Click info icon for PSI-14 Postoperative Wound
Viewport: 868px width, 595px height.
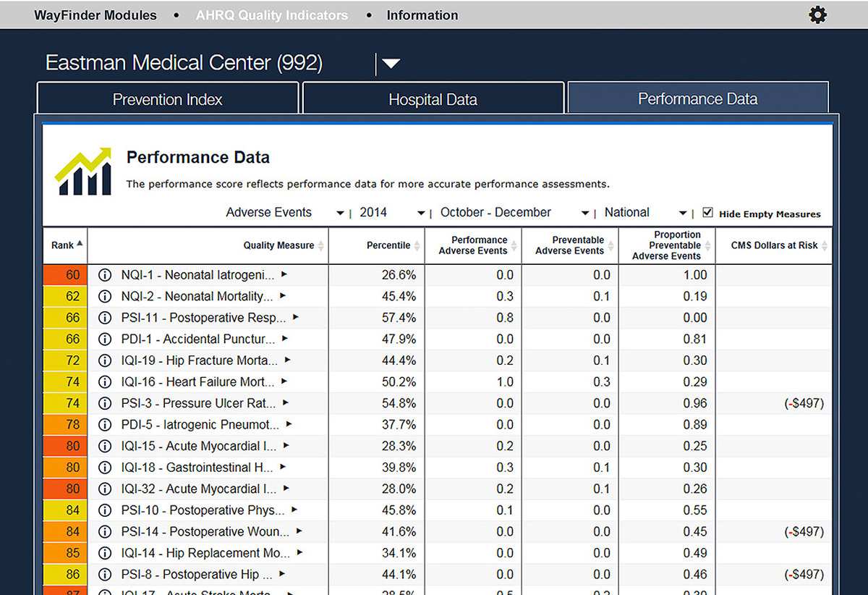pos(105,531)
